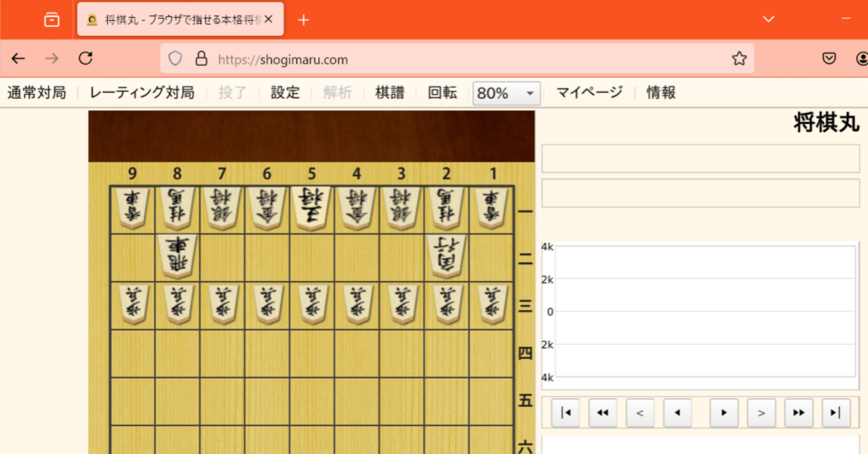Reload the page with the refresh icon
This screenshot has height=454, width=868.
click(85, 58)
